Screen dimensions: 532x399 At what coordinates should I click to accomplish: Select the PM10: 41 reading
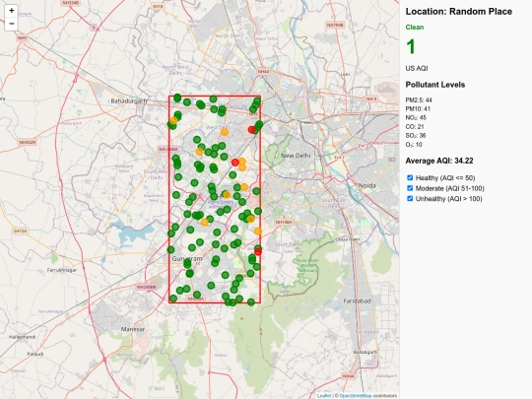point(418,109)
